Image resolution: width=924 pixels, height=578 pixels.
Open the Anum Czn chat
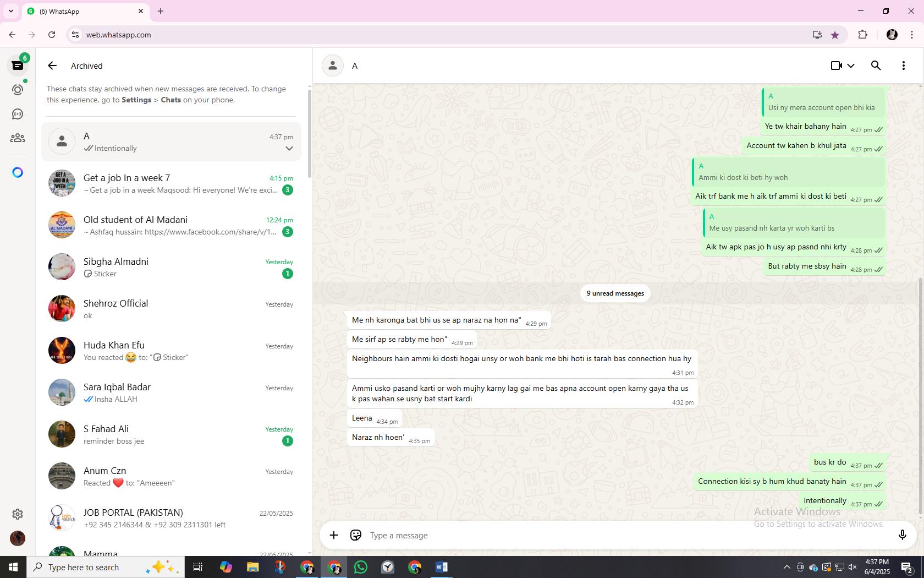171,476
